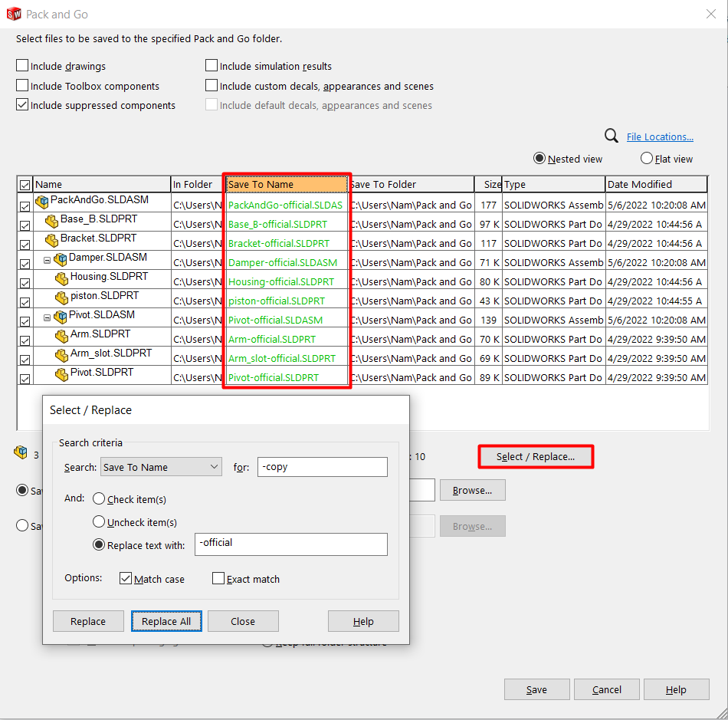
Task: Click the magnifying glass search icon
Action: click(x=611, y=136)
